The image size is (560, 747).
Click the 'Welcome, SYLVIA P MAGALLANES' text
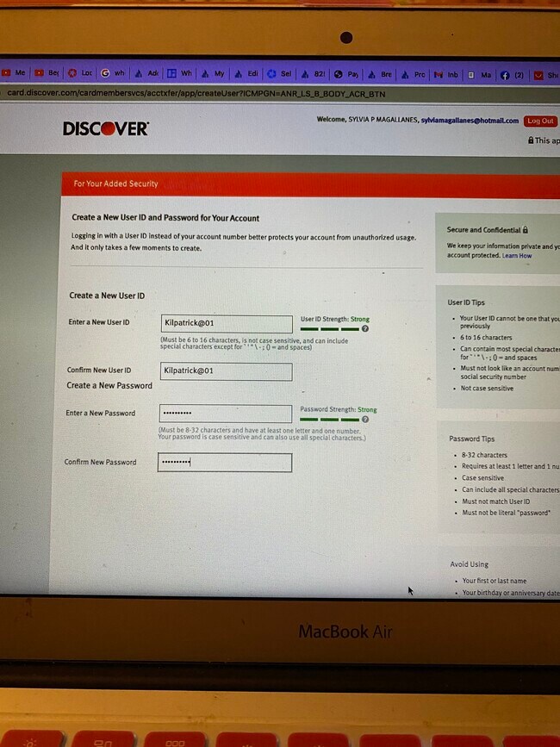pos(367,120)
